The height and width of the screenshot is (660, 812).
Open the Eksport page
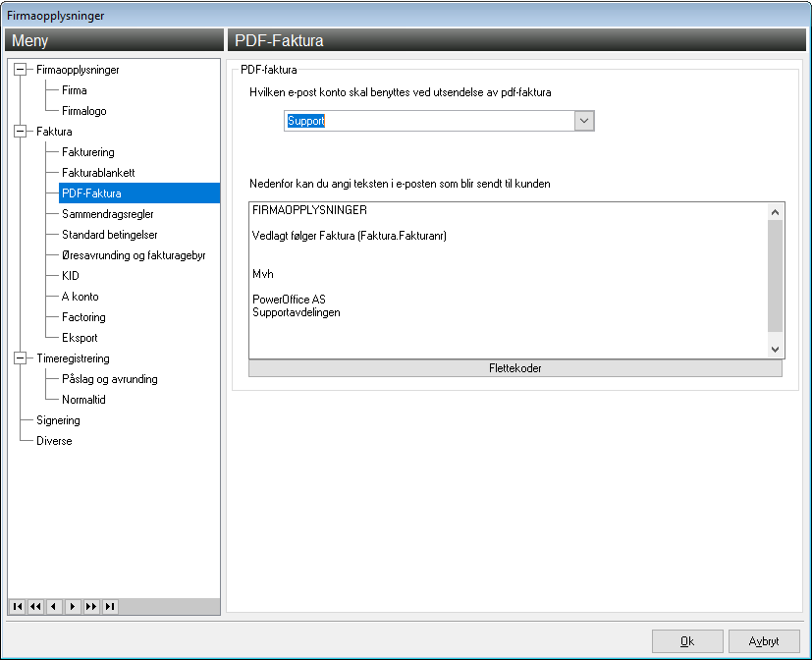pos(80,338)
